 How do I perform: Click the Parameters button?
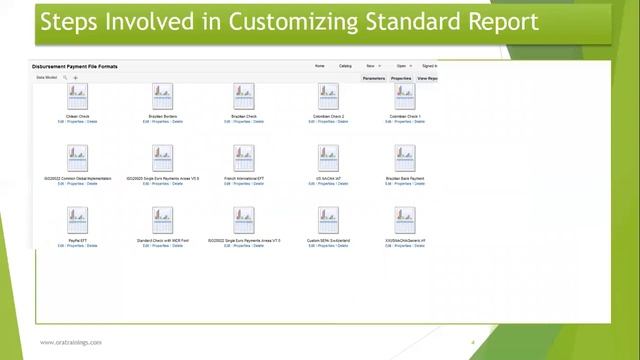pos(374,78)
